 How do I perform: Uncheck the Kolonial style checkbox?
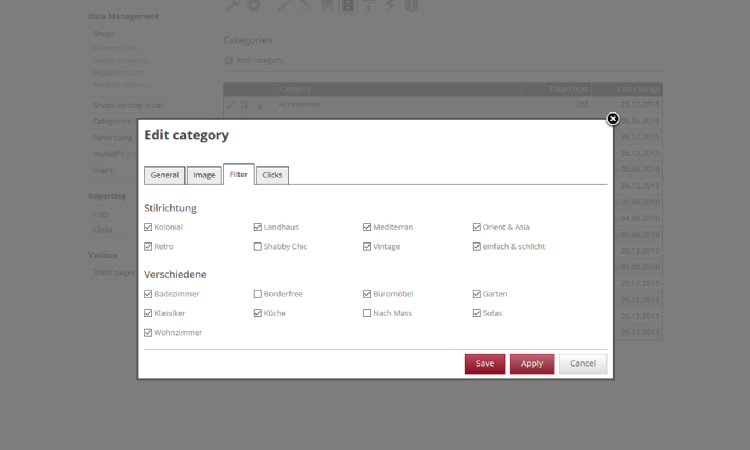pyautogui.click(x=149, y=227)
